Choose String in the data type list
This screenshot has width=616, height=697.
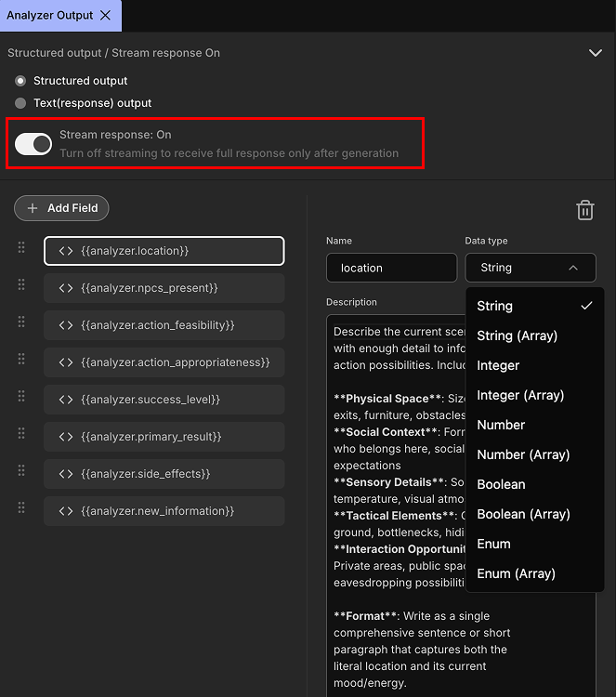tap(534, 306)
